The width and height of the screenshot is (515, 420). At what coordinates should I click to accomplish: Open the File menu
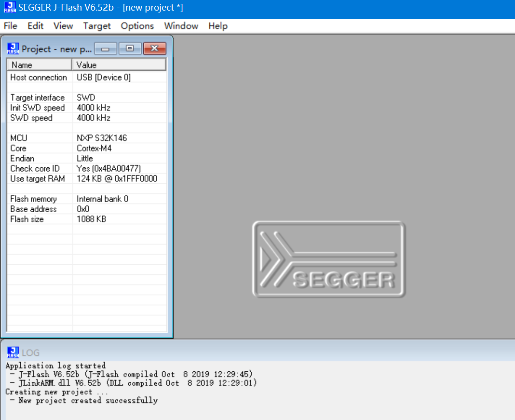tap(10, 26)
